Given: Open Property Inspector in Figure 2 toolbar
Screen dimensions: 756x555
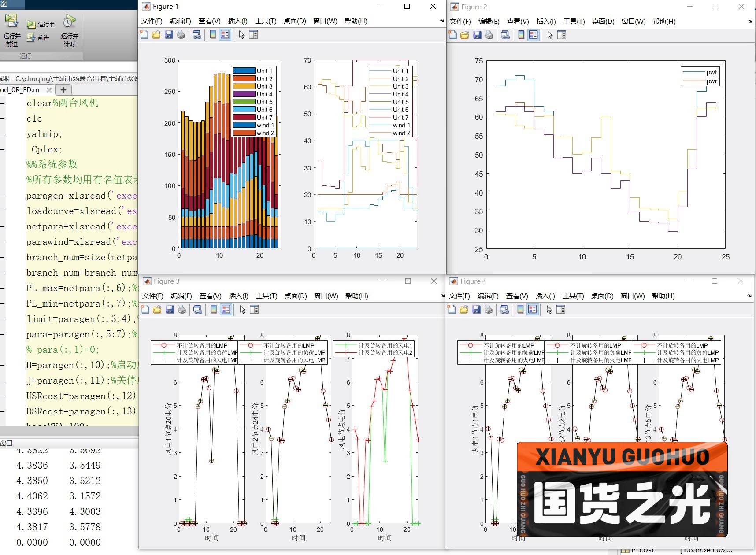Looking at the screenshot, I should click(x=562, y=35).
